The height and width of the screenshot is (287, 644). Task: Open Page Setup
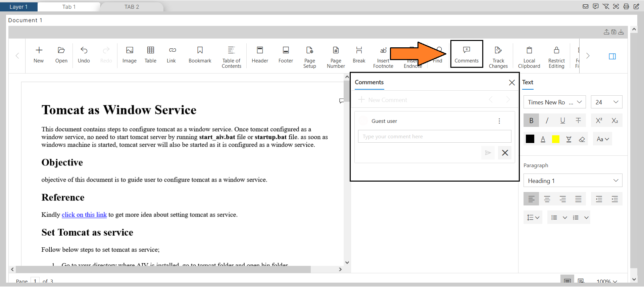(310, 57)
